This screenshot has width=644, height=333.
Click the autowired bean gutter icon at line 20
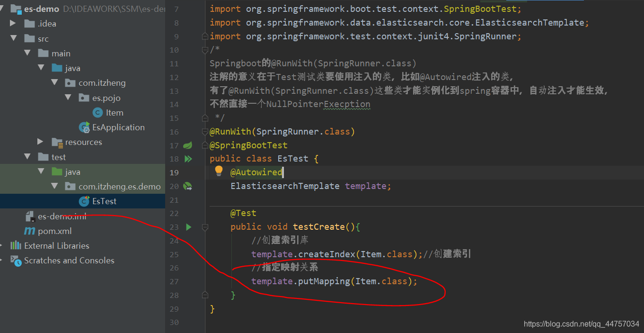(188, 186)
